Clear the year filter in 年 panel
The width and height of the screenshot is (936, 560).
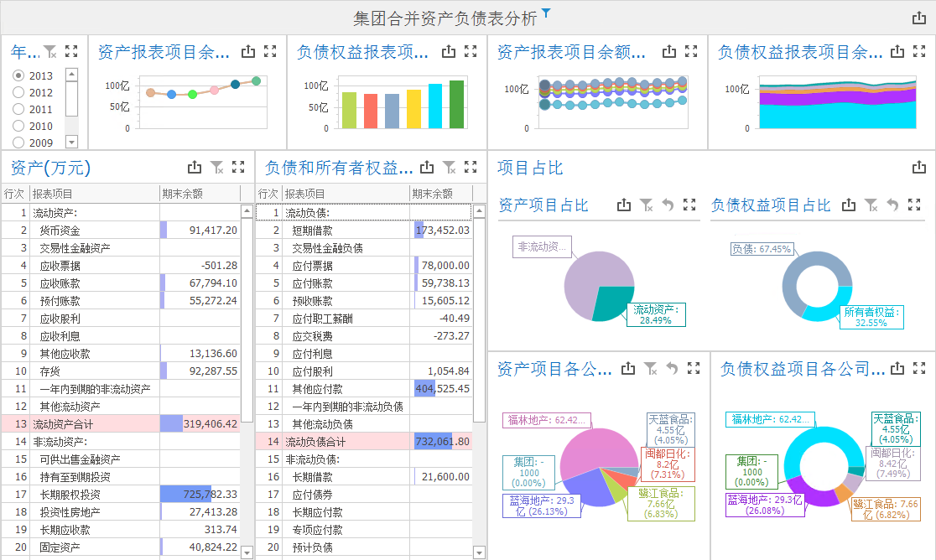coord(49,51)
